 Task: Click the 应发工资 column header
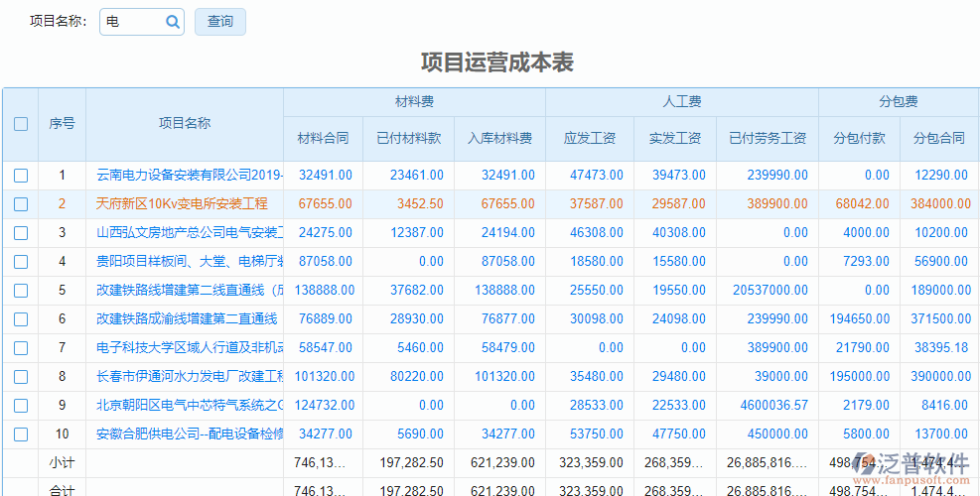(x=590, y=139)
